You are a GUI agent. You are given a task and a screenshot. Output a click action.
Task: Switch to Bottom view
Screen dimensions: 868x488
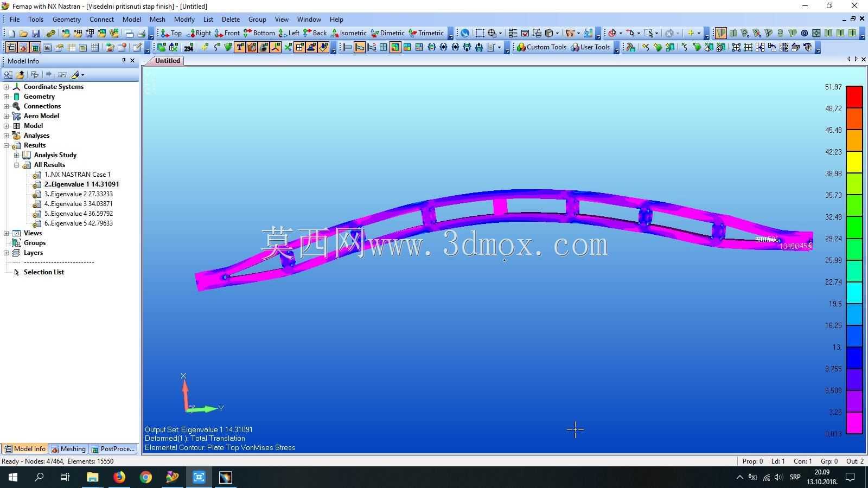click(259, 33)
